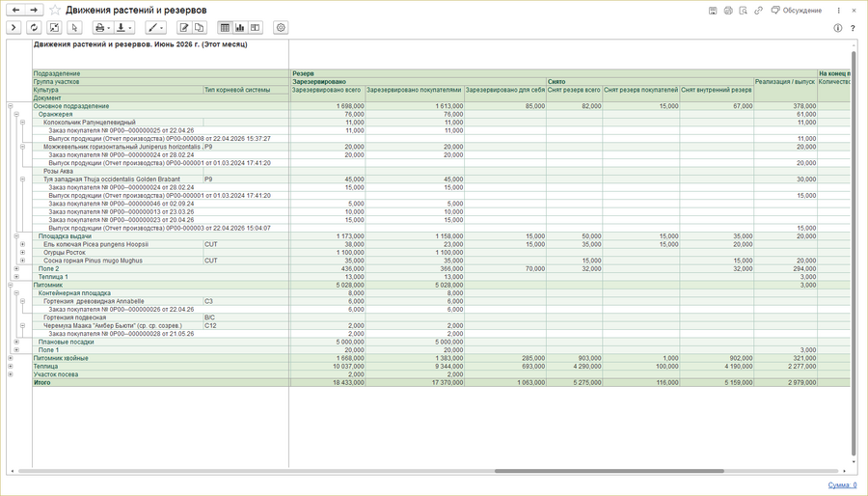Click the edit pencil-on-page icon

point(184,28)
